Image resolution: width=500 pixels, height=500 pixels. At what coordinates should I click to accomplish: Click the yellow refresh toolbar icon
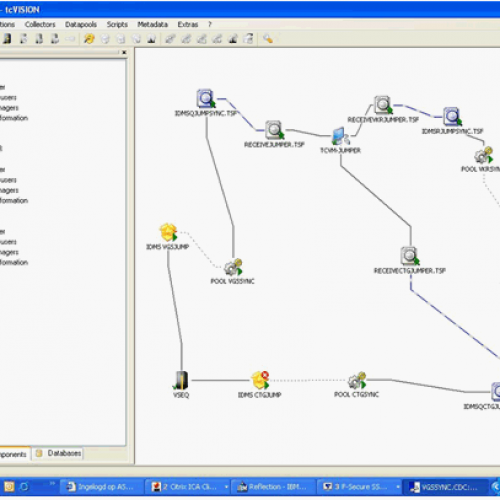click(89, 39)
